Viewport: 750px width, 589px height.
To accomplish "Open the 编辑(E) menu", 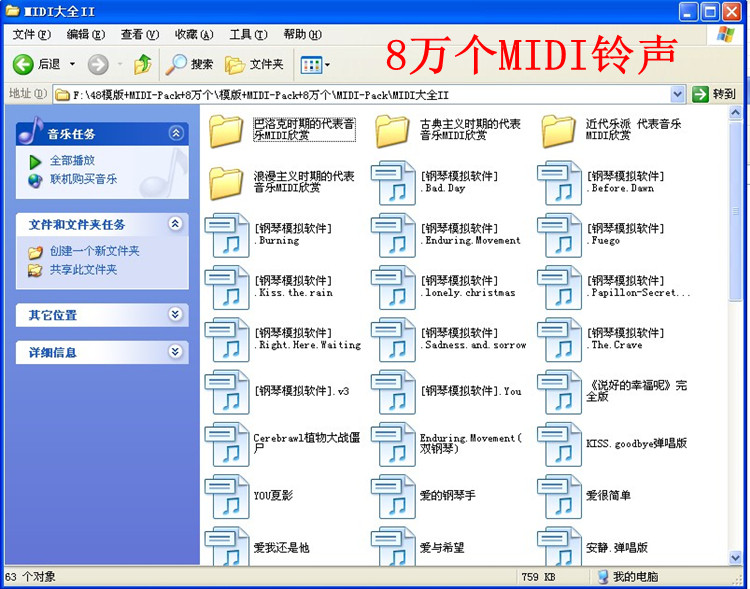I will pos(86,34).
